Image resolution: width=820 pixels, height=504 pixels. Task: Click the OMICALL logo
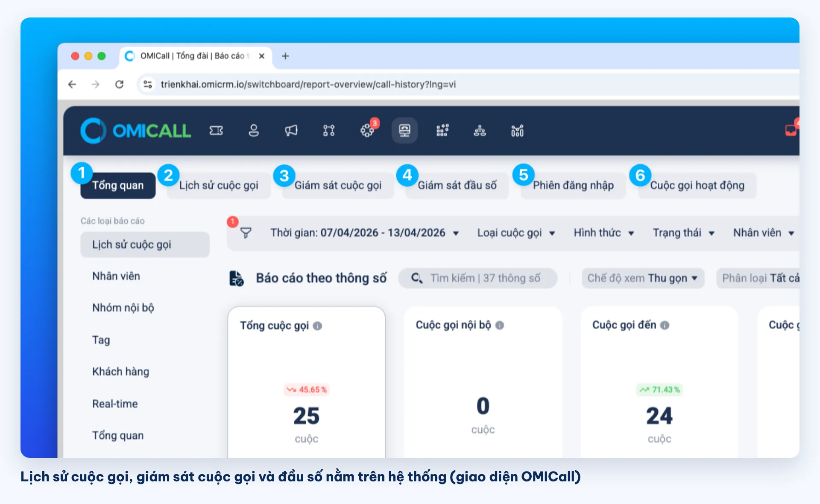(x=136, y=131)
